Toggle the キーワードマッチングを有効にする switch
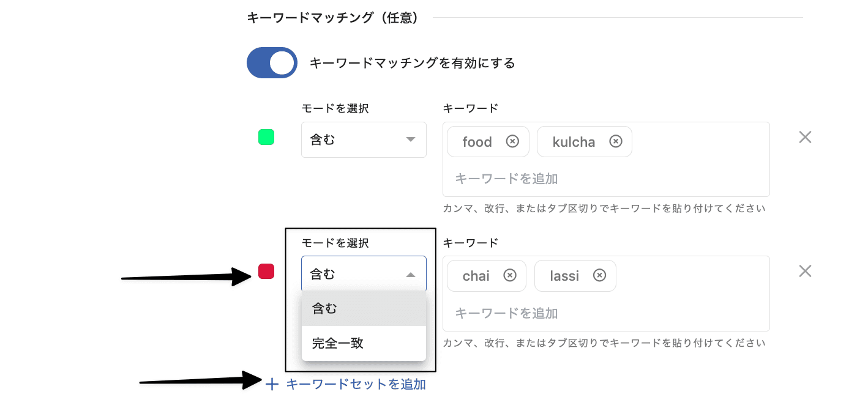868x411 pixels. (272, 63)
